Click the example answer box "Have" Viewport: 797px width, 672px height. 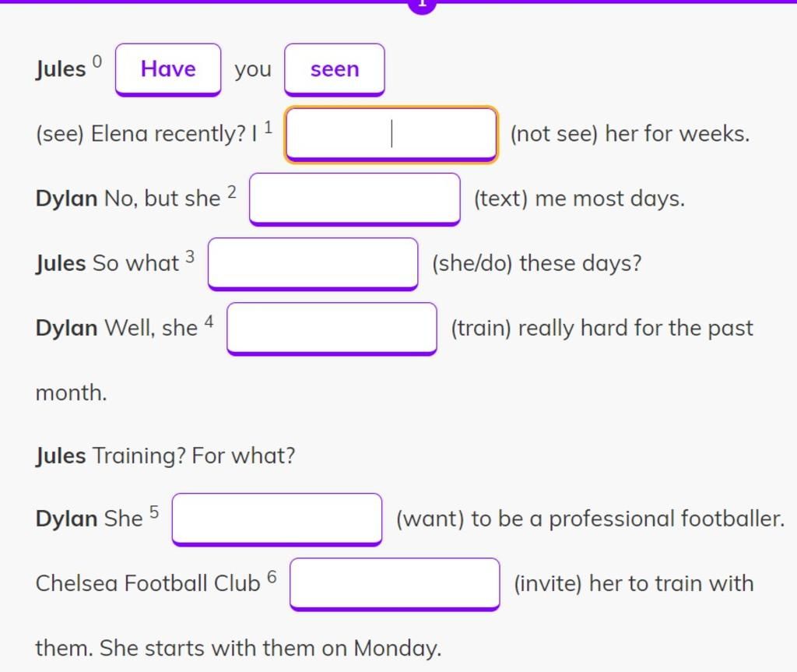(x=168, y=69)
